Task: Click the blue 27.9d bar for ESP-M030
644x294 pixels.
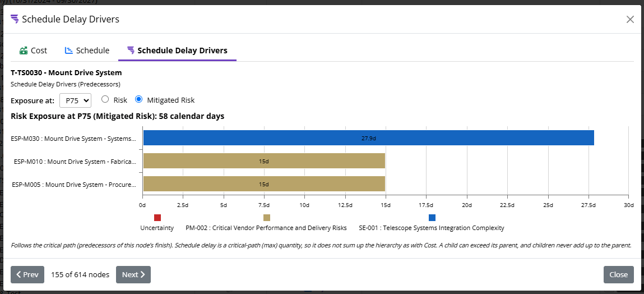Action: click(x=368, y=138)
